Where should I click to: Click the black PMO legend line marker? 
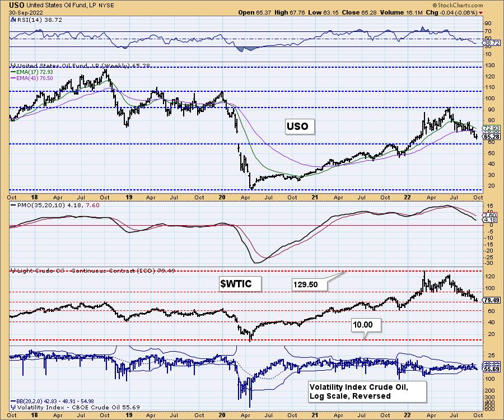pos(13,206)
